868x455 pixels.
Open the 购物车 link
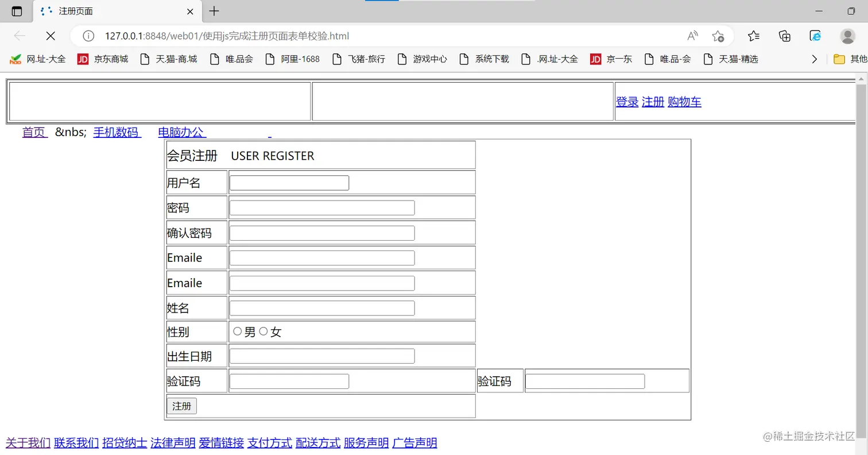(x=684, y=102)
